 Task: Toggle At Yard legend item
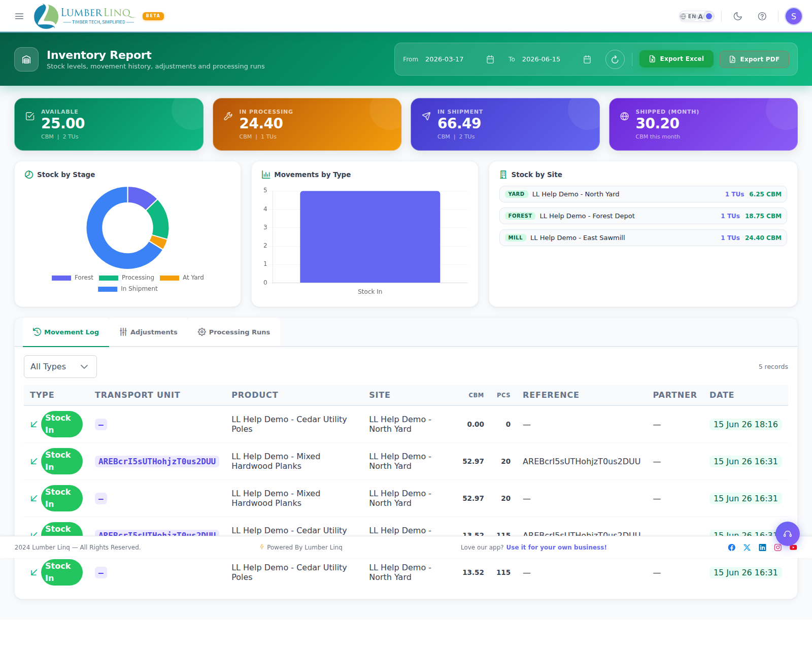coord(182,278)
